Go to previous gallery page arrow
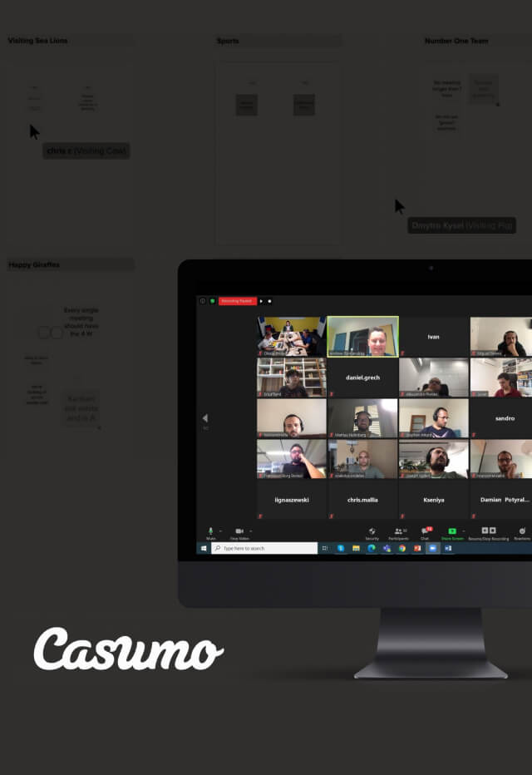The height and width of the screenshot is (775, 532). click(205, 418)
